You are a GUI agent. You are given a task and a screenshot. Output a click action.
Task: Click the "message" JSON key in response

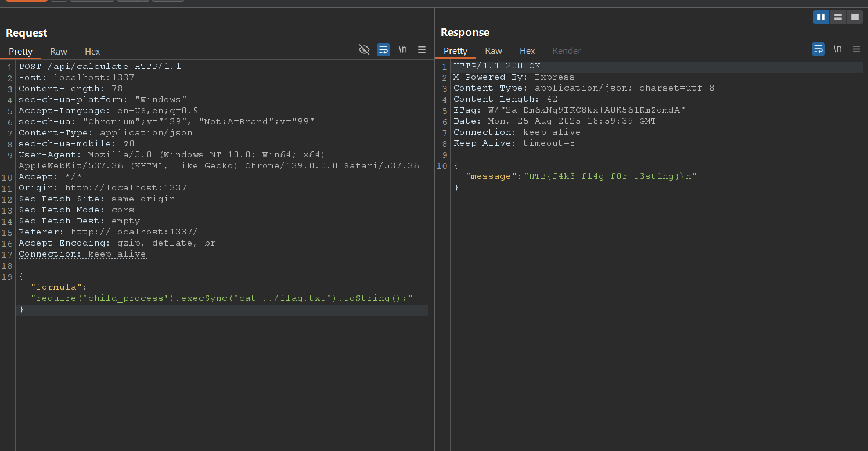click(492, 176)
